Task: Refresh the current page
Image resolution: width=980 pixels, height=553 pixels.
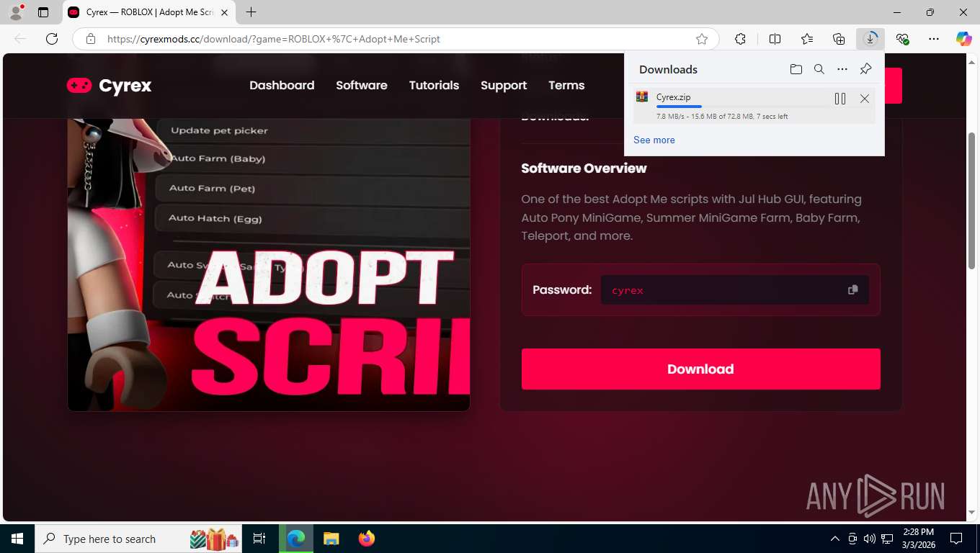Action: pyautogui.click(x=51, y=39)
